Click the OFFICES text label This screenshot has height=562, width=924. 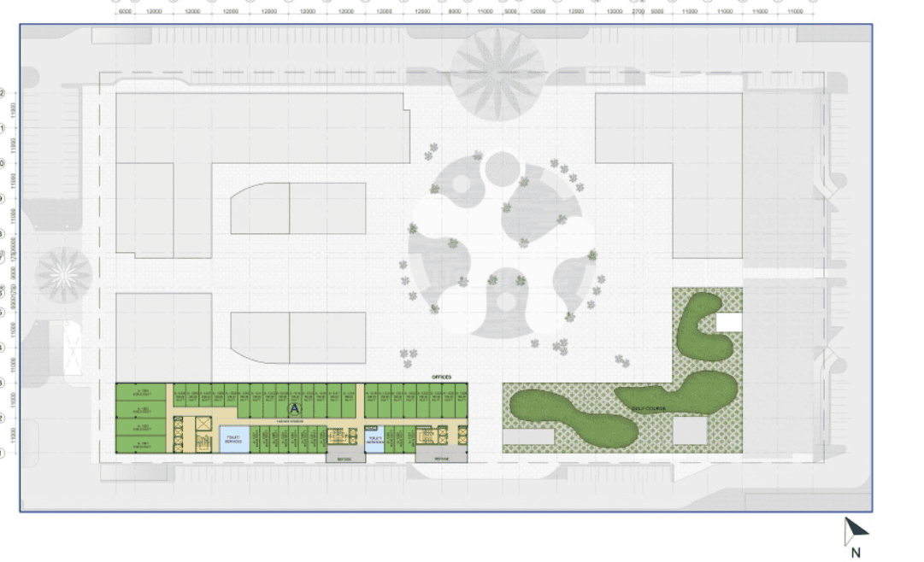tap(440, 377)
